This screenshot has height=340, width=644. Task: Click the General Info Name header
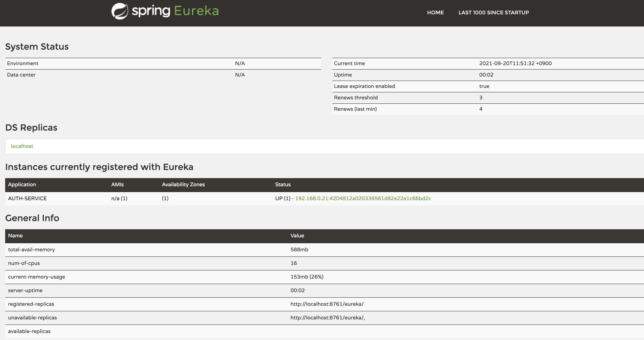click(15, 236)
